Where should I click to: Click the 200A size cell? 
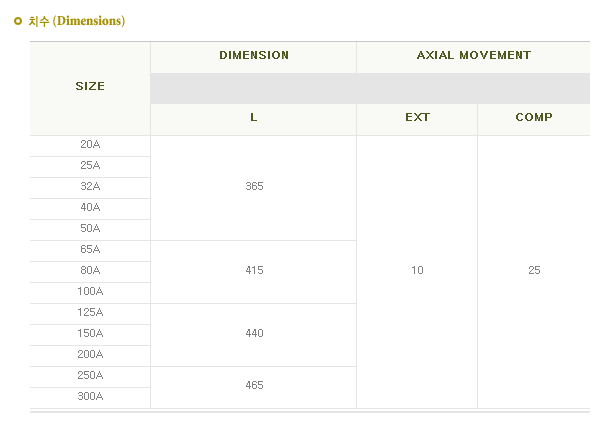pos(90,355)
